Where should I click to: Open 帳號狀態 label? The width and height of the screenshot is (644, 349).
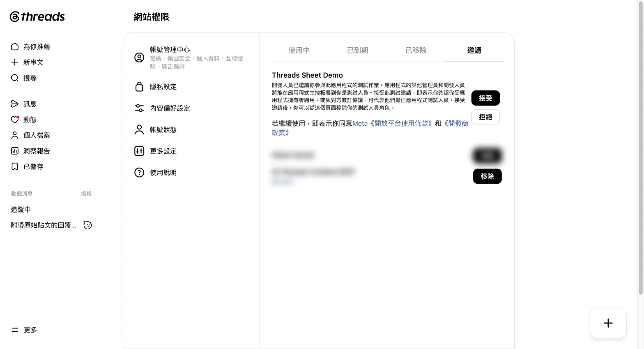pyautogui.click(x=163, y=129)
